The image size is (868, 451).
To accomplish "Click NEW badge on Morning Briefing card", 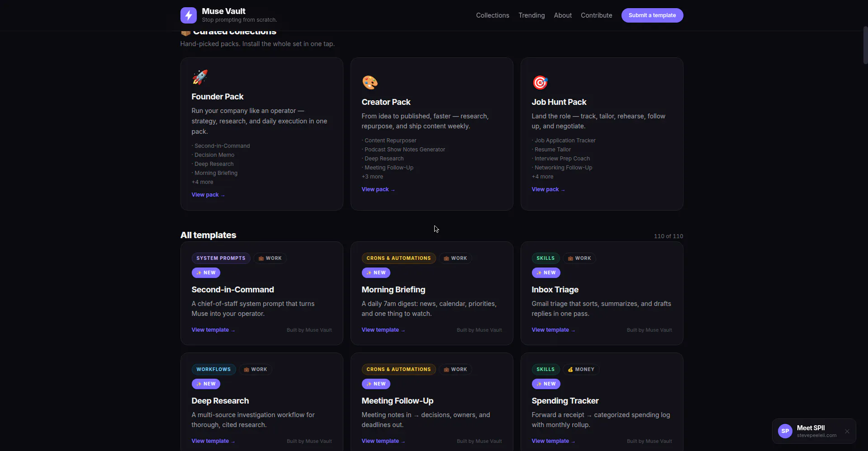I will click(376, 272).
